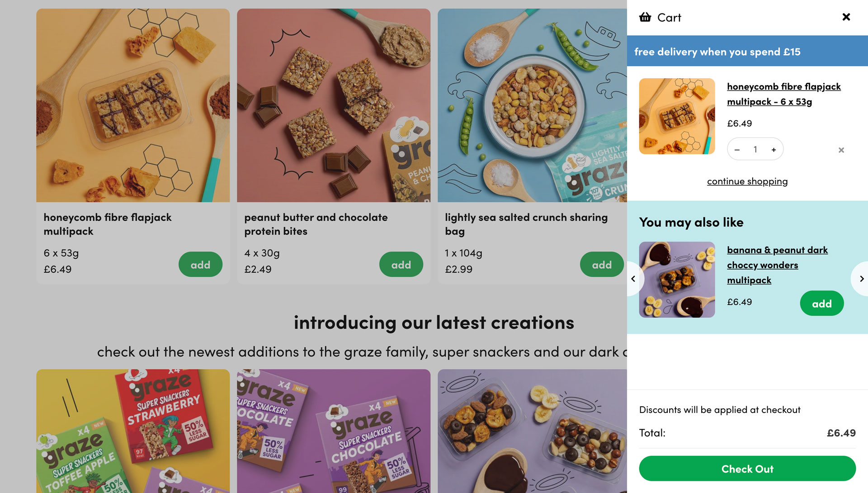Increase flapjack quantity with the plus icon
Screen dimensions: 868x493
pos(774,149)
